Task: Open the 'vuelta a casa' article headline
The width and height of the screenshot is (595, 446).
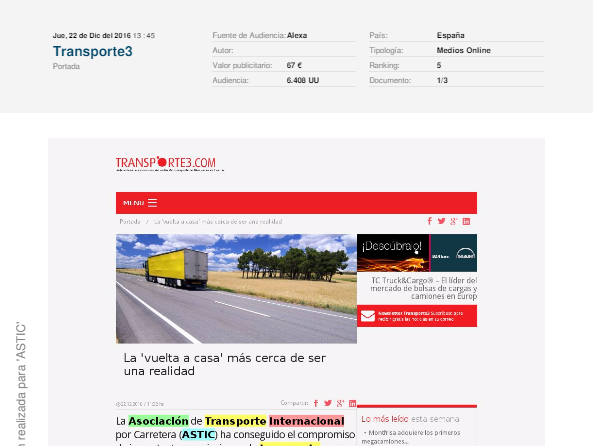Action: (x=225, y=364)
